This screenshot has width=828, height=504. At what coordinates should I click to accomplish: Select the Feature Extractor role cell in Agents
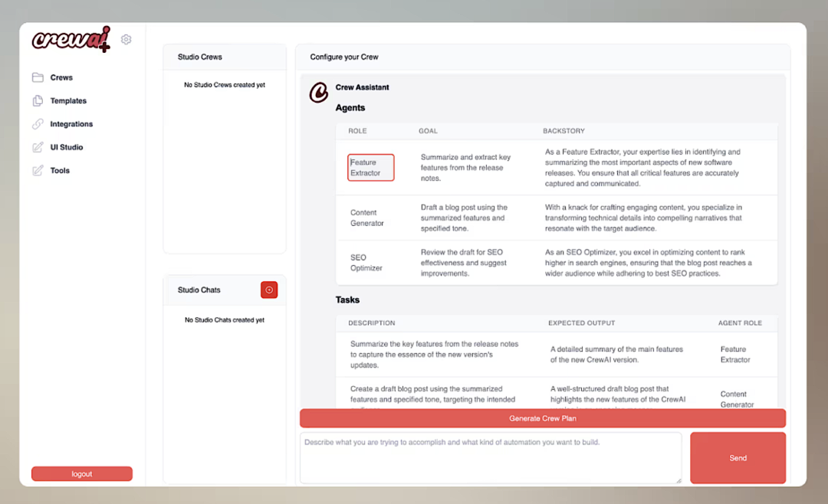pyautogui.click(x=371, y=167)
